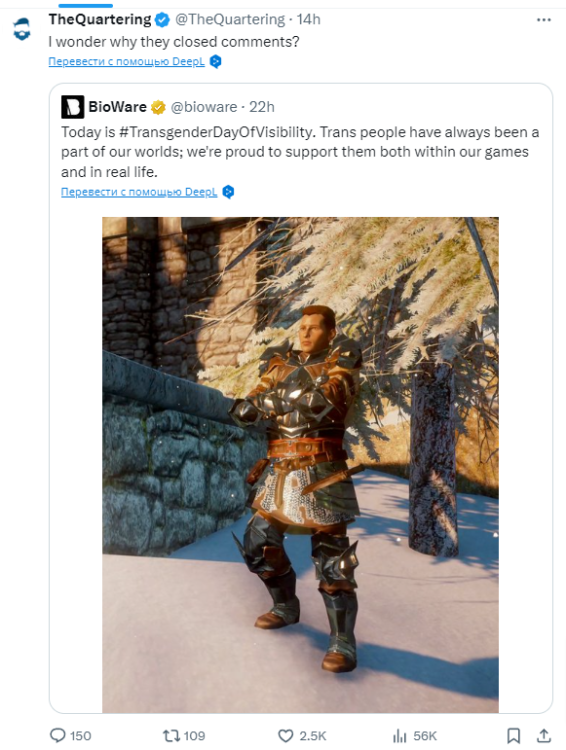
Task: View analytics icon showing 56K views
Action: (399, 736)
